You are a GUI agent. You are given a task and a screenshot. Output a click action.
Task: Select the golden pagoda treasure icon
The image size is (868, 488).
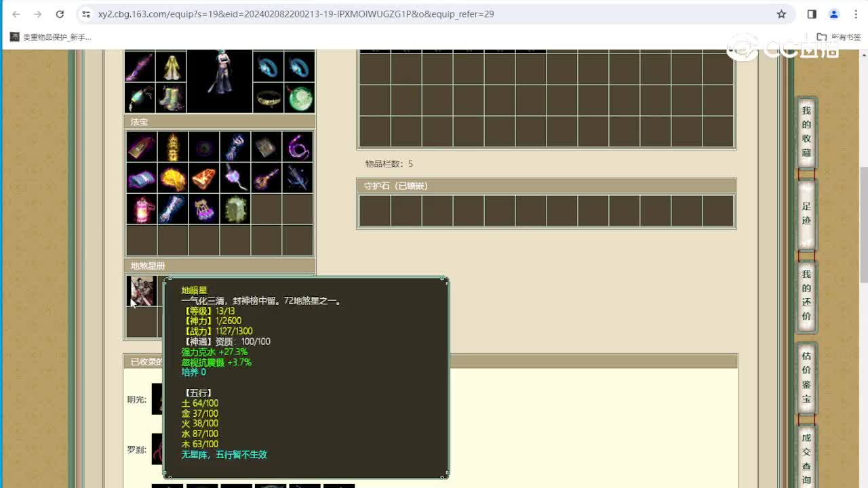(172, 146)
